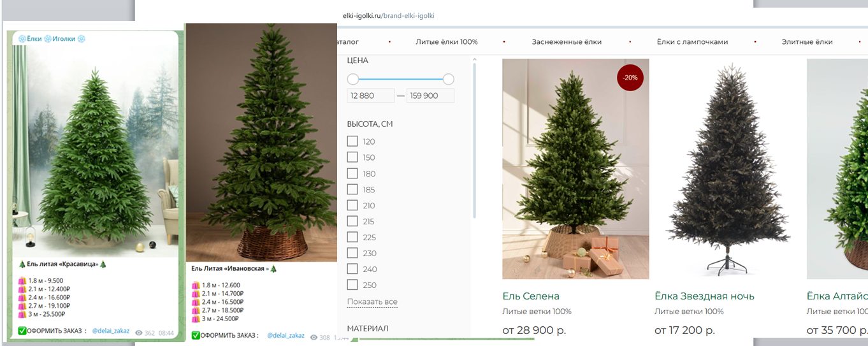Tick the 180 height checkbox

tap(352, 173)
